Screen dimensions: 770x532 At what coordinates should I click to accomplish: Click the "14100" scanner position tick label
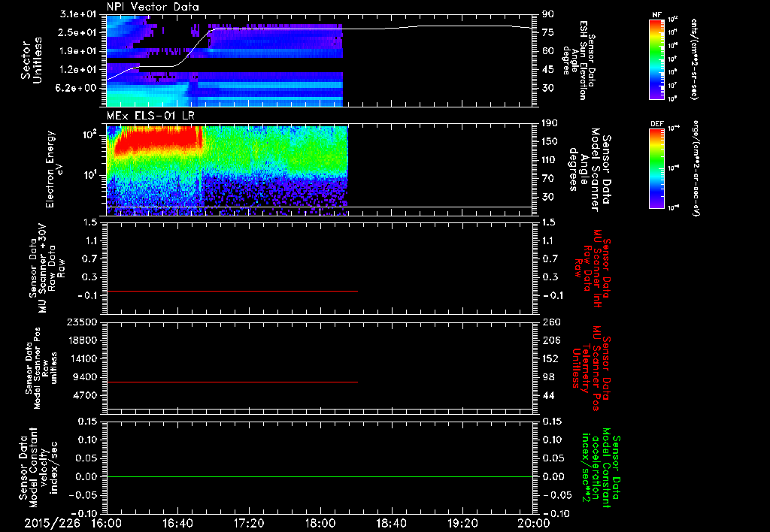[81, 358]
